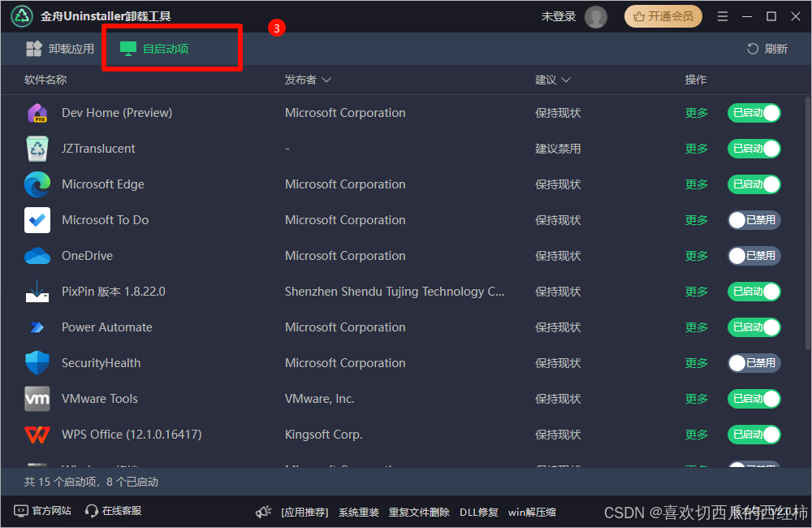Disable JZTranslucent startup toggle
This screenshot has width=812, height=528.
[754, 149]
